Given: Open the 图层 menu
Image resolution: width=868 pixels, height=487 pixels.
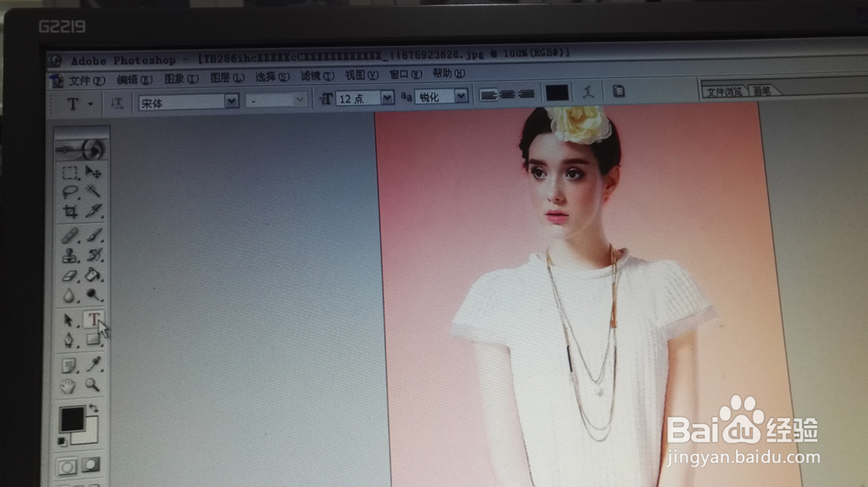Looking at the screenshot, I should pos(227,78).
